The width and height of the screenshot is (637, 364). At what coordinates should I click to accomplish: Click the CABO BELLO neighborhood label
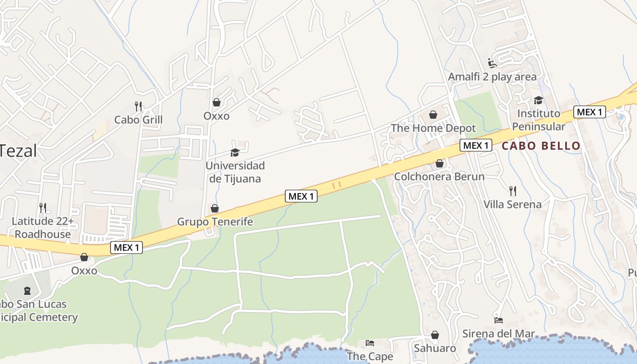point(541,146)
